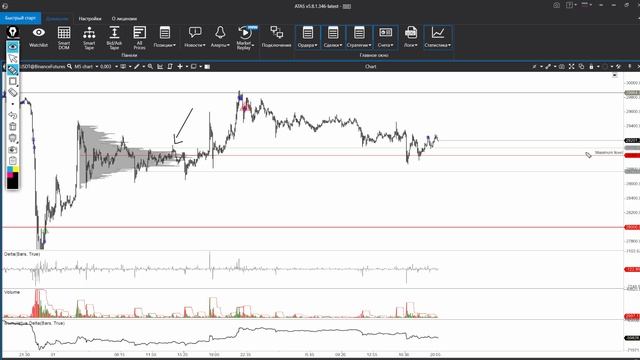The width and height of the screenshot is (640, 360).
Task: Expand the Счета dropdown
Action: click(x=385, y=38)
